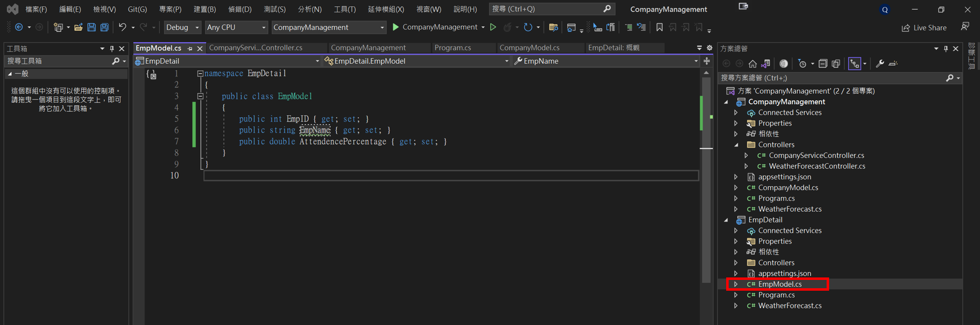Click the pending changes filter clock icon
The height and width of the screenshot is (325, 980).
pos(802,64)
